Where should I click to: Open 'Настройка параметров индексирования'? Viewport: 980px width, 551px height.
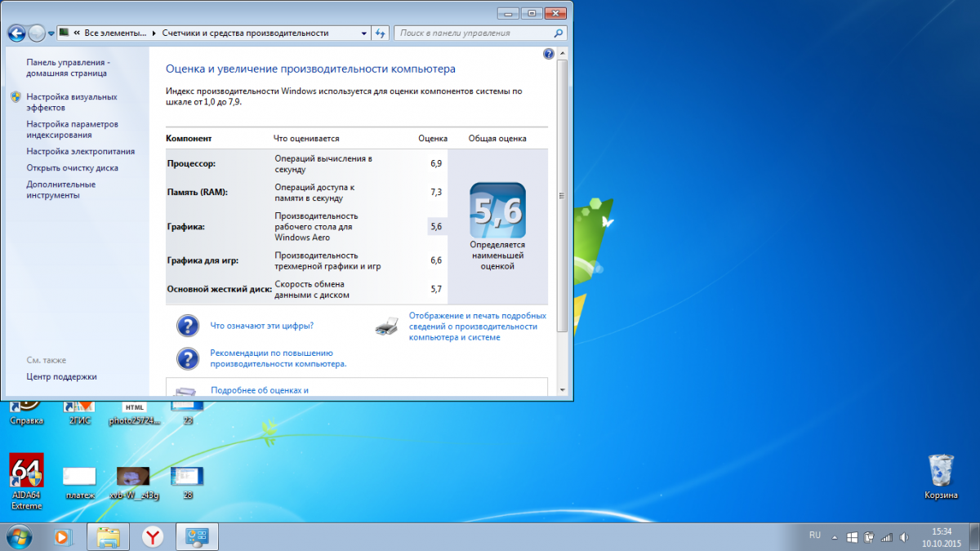click(72, 130)
